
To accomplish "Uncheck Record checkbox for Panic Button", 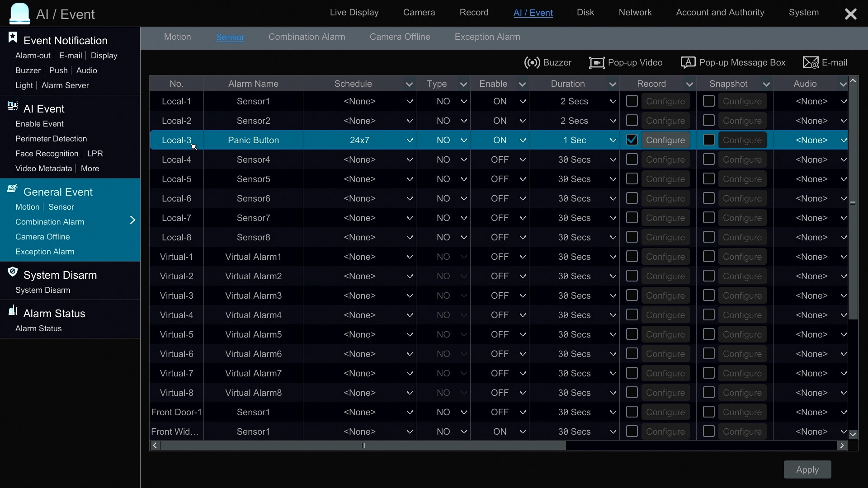I will (x=632, y=140).
